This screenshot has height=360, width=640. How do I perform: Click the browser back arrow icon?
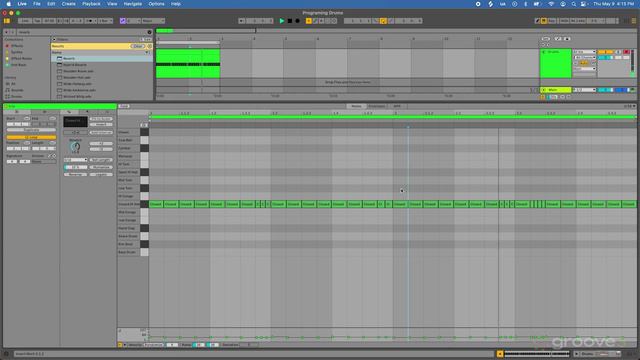pos(6,32)
